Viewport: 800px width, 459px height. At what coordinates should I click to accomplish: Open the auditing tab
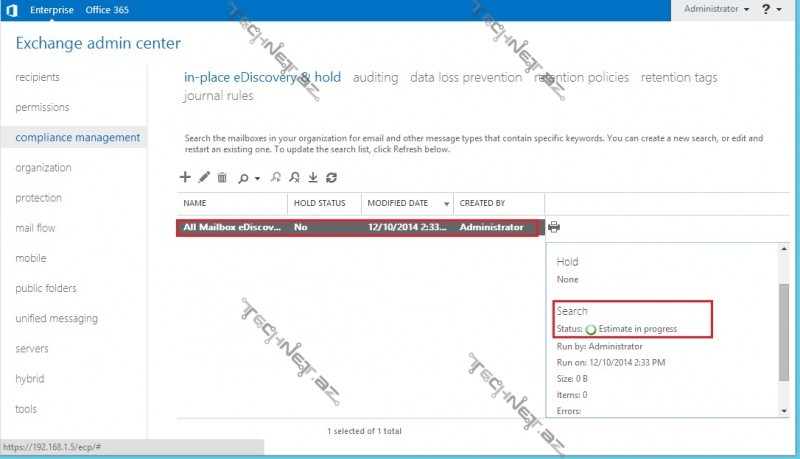376,77
